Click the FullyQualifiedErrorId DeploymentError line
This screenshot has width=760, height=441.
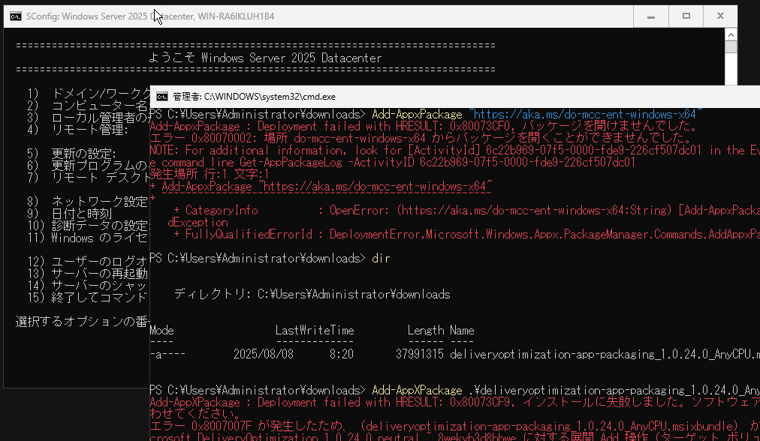tap(467, 235)
